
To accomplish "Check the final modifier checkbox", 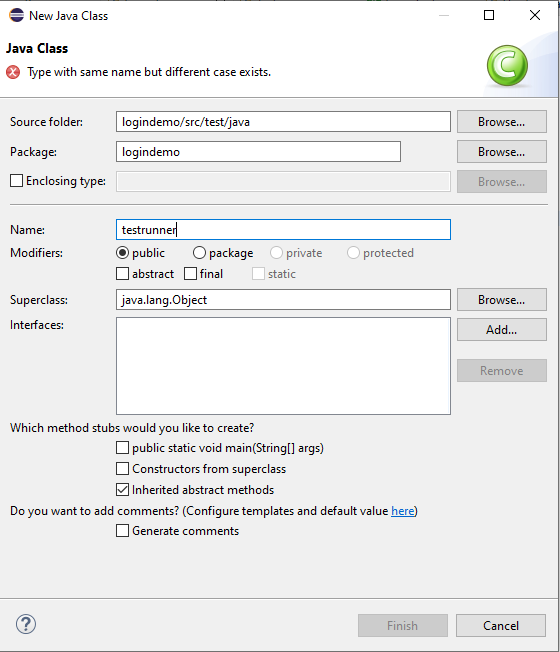I will pos(190,274).
